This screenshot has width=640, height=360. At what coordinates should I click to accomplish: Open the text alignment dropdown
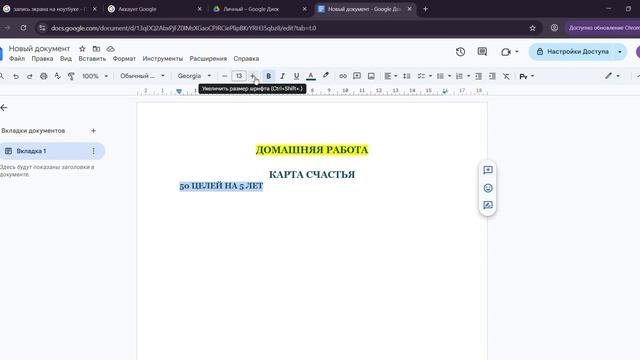click(391, 76)
